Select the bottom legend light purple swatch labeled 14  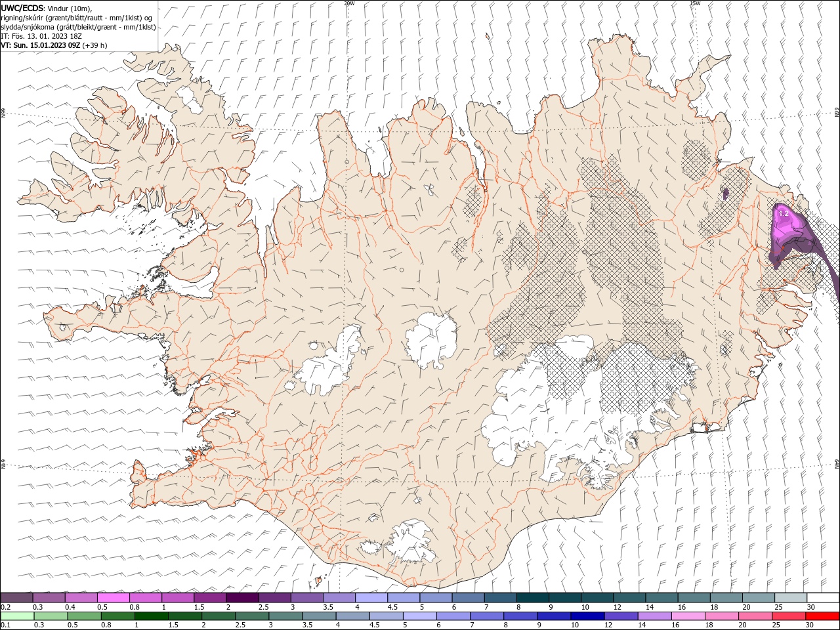[654, 616]
